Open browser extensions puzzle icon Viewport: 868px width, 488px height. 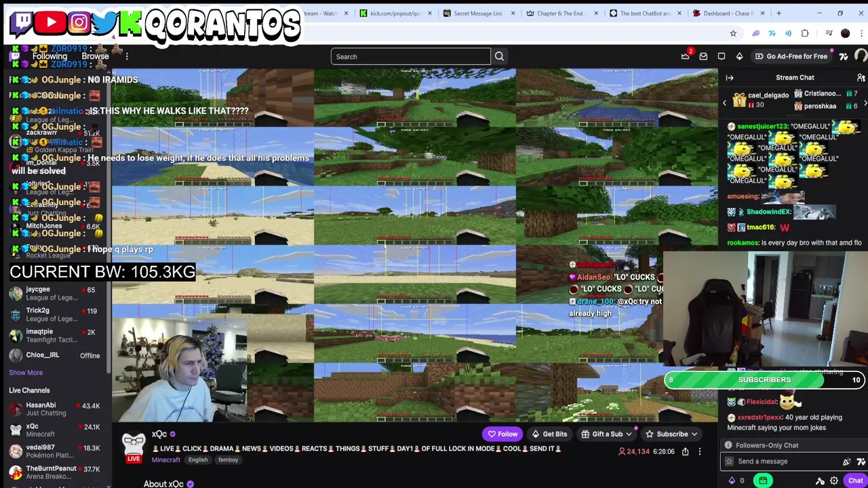(x=805, y=33)
